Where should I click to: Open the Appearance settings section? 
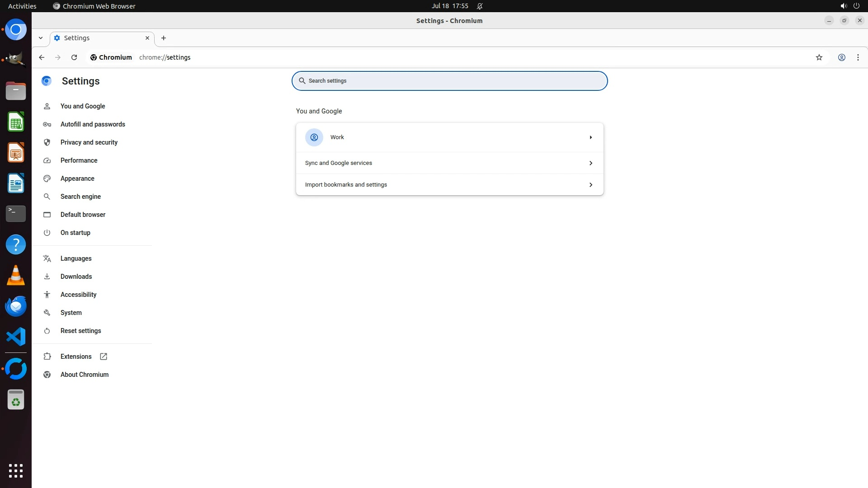(77, 178)
